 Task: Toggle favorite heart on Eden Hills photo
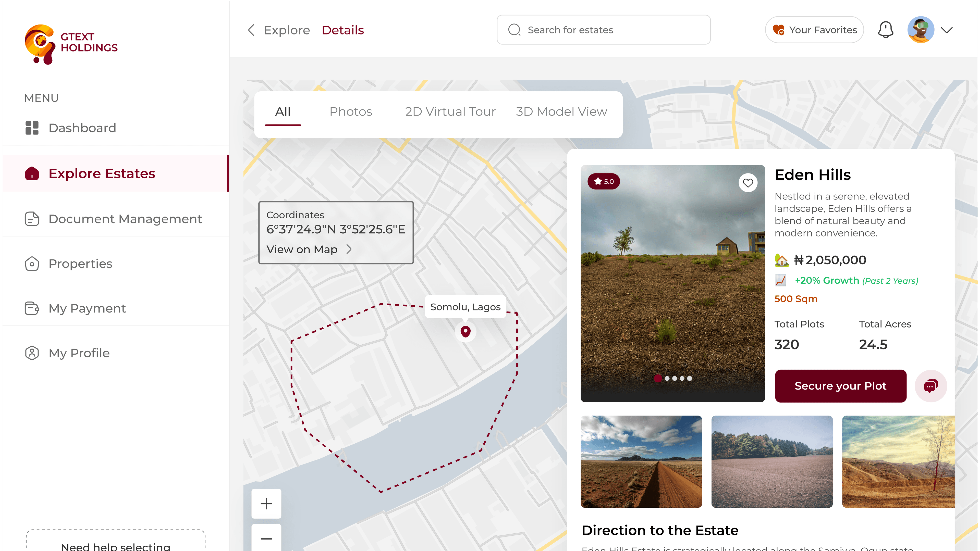click(748, 183)
